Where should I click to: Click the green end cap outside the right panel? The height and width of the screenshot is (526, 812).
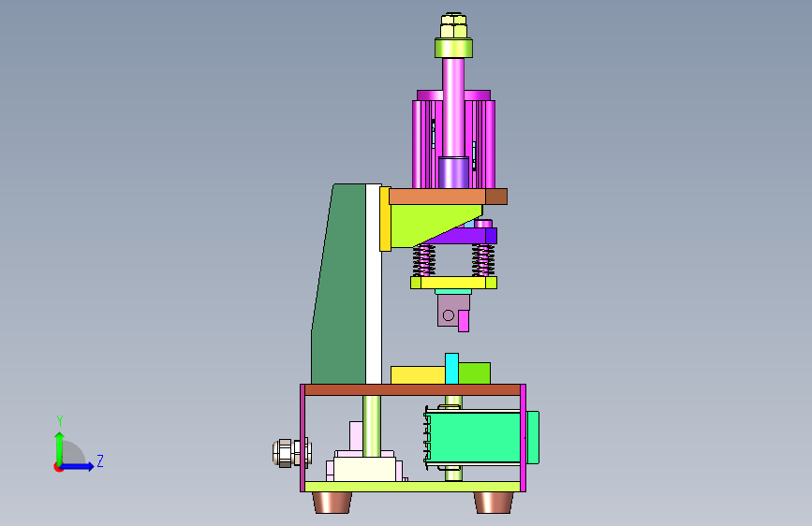[533, 437]
